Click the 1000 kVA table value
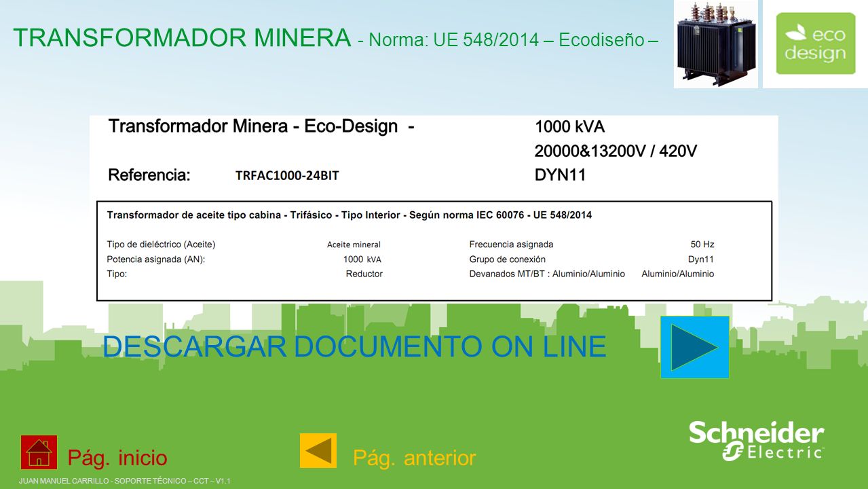Image resolution: width=868 pixels, height=489 pixels. pos(362,259)
